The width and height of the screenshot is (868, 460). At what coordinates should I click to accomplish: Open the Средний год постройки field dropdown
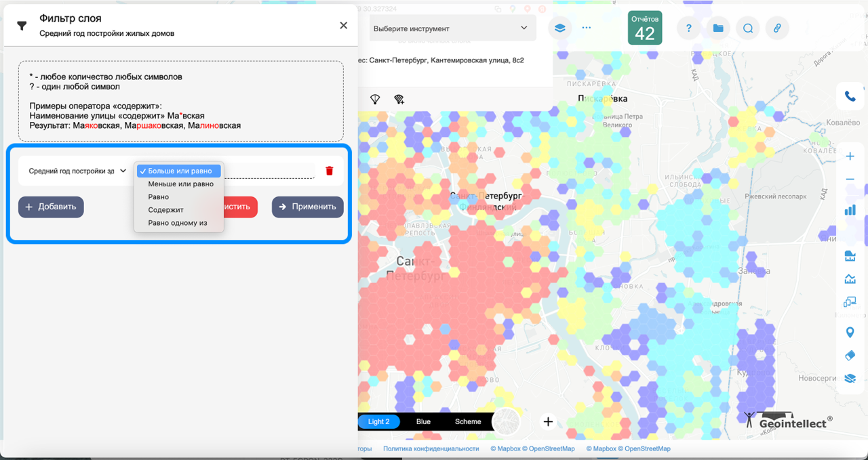pos(77,171)
